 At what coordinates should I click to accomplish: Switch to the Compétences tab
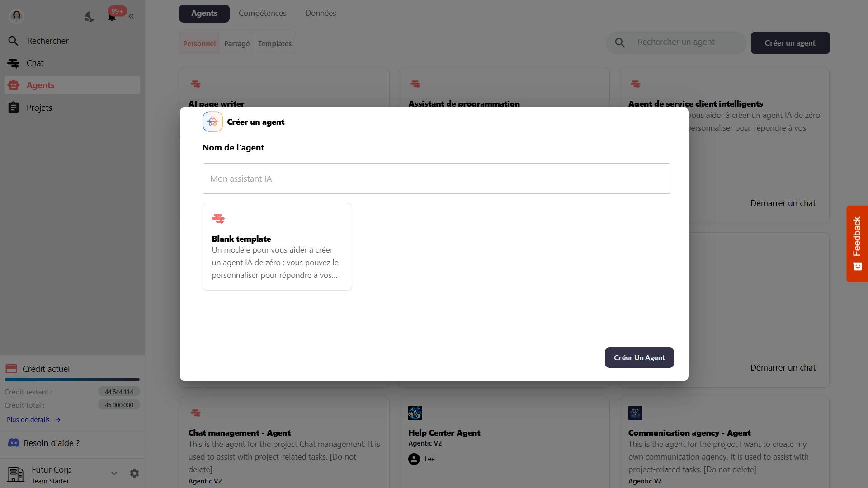[x=262, y=13]
